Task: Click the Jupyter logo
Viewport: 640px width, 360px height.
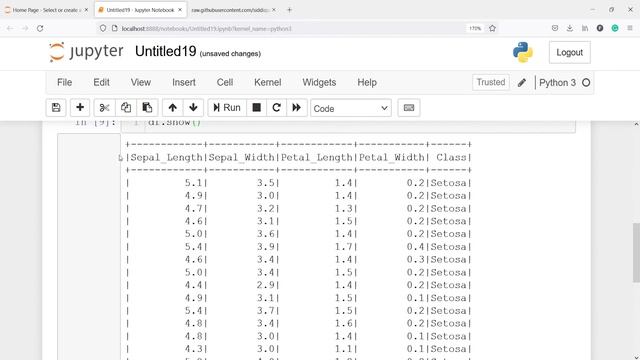Action: tap(86, 52)
